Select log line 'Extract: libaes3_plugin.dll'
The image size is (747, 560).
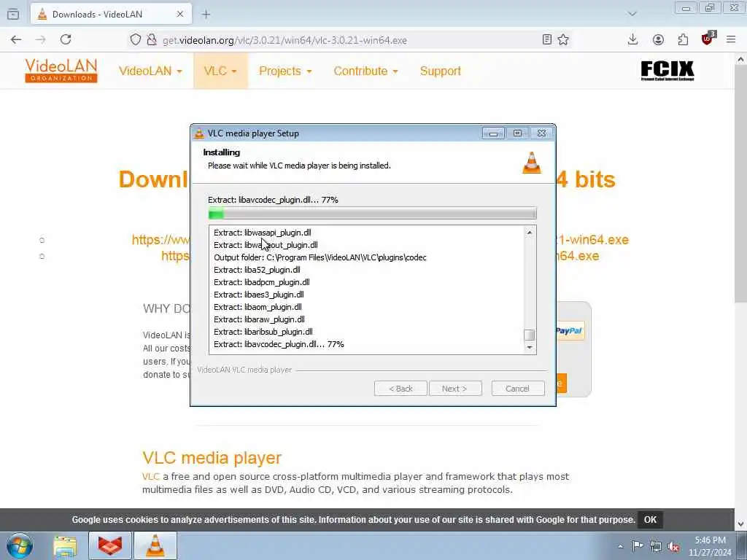pos(259,295)
